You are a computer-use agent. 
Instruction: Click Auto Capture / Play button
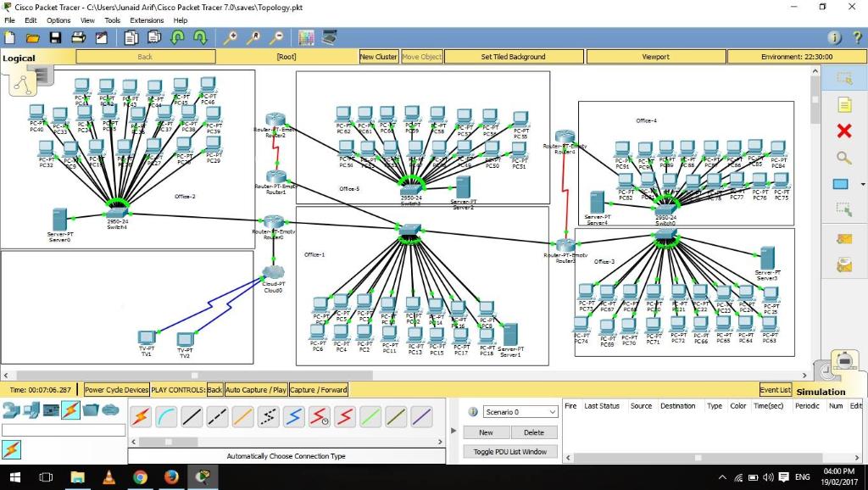pyautogui.click(x=256, y=390)
